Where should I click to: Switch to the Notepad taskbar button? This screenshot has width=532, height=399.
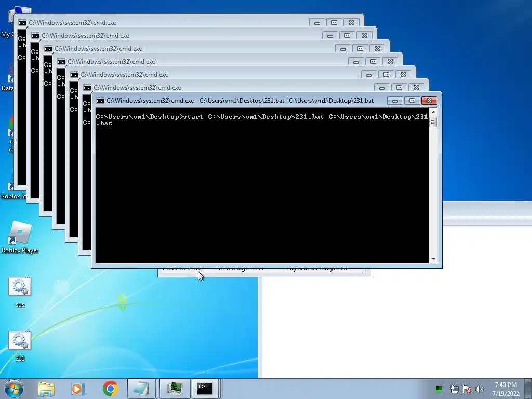pos(141,389)
